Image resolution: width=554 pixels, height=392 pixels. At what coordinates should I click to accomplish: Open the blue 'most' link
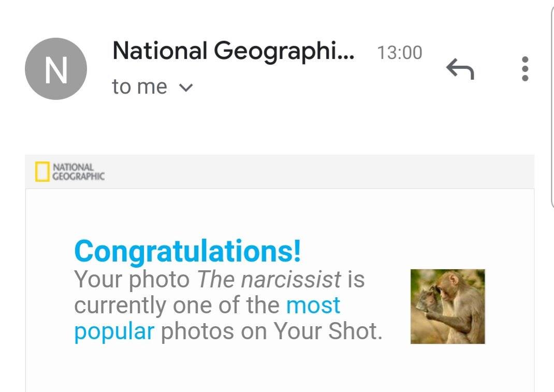click(313, 305)
